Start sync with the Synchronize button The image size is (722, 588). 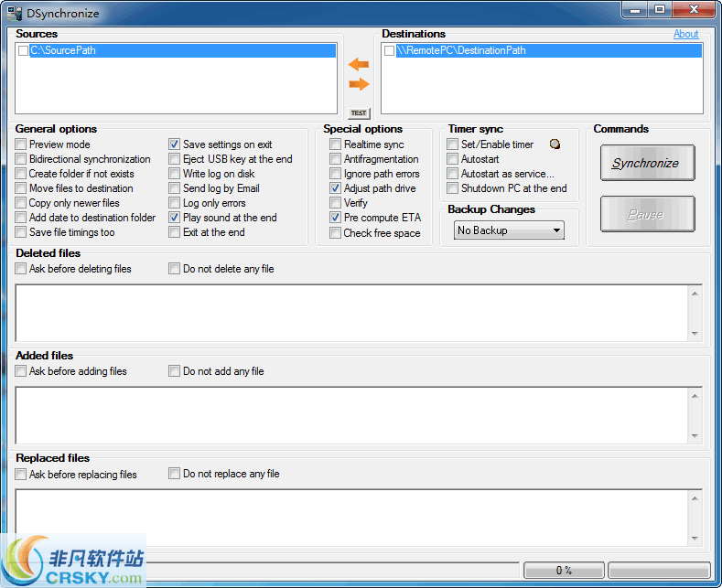point(647,163)
